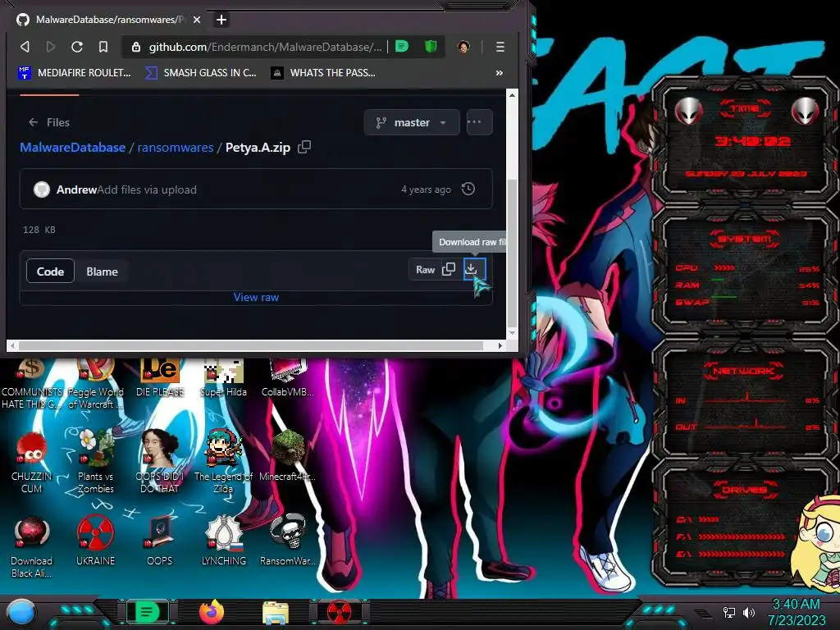Open WHATS THE PASS... bookmark

coord(323,73)
